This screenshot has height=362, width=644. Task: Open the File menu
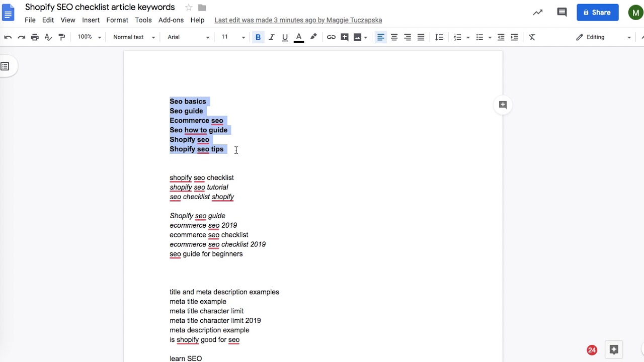[30, 20]
